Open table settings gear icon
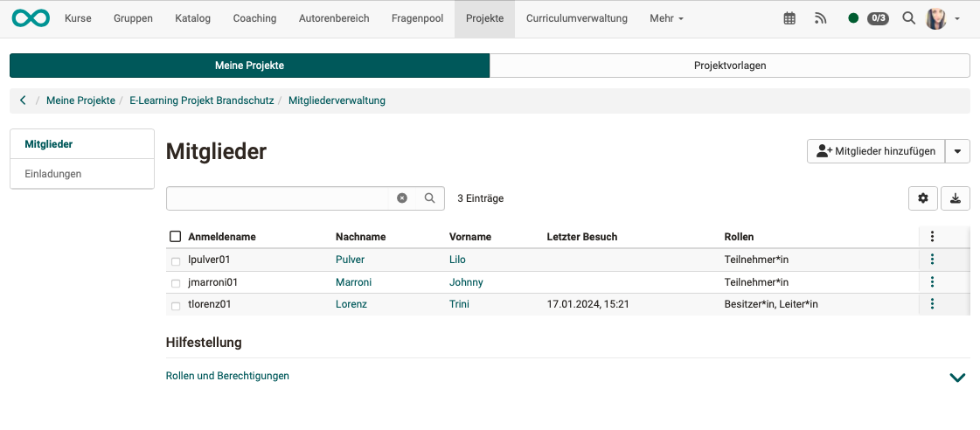Viewport: 980px width, 430px height. click(923, 198)
